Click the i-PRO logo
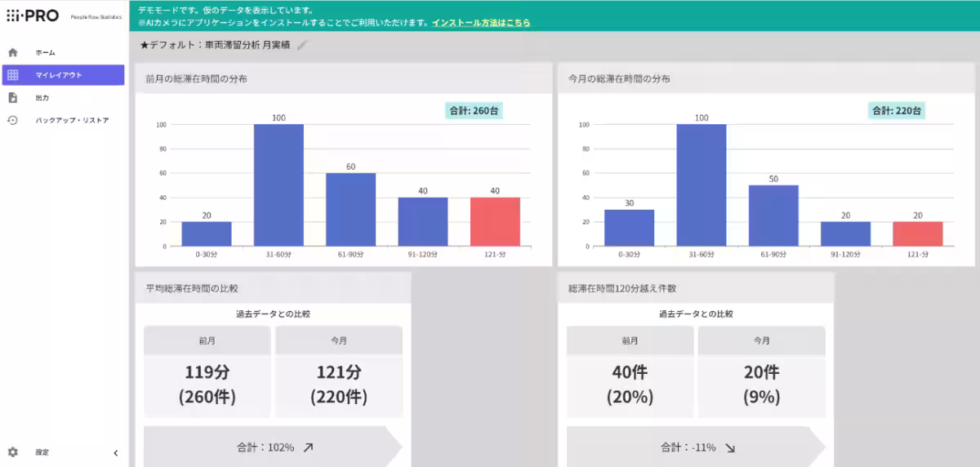Screen dimensions: 980x467 33,16
